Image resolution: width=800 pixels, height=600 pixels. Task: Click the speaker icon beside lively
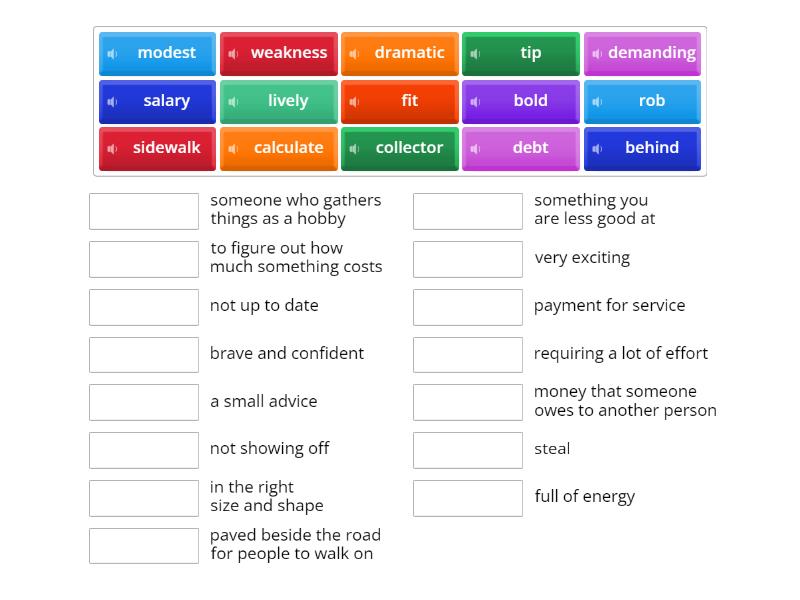point(233,102)
